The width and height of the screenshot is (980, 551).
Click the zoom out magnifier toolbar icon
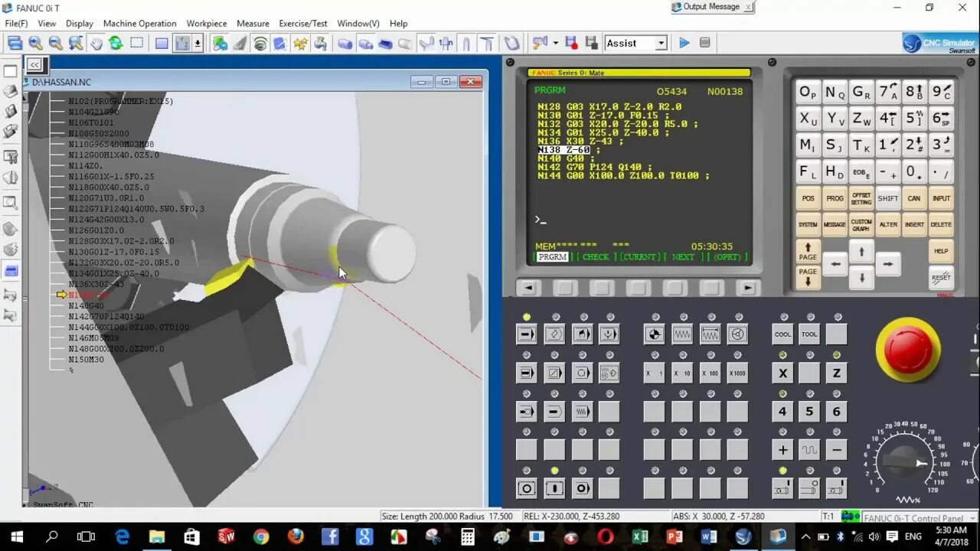(x=55, y=44)
